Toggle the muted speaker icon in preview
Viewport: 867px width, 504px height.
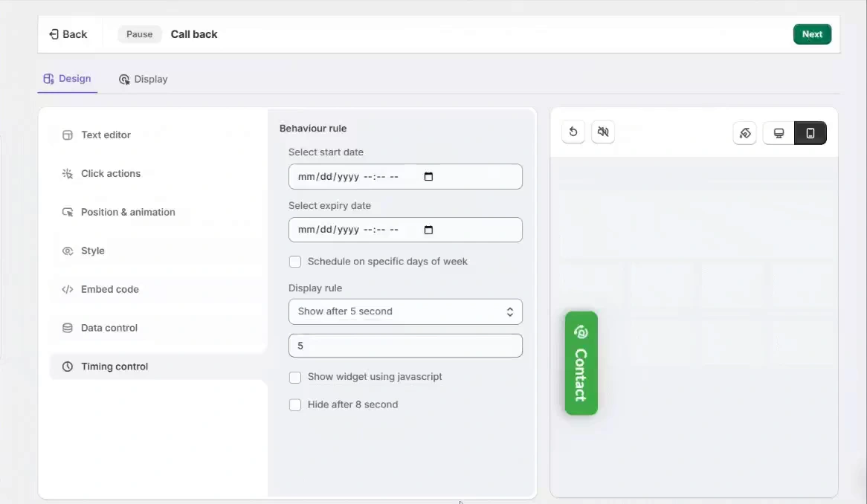coord(603,132)
